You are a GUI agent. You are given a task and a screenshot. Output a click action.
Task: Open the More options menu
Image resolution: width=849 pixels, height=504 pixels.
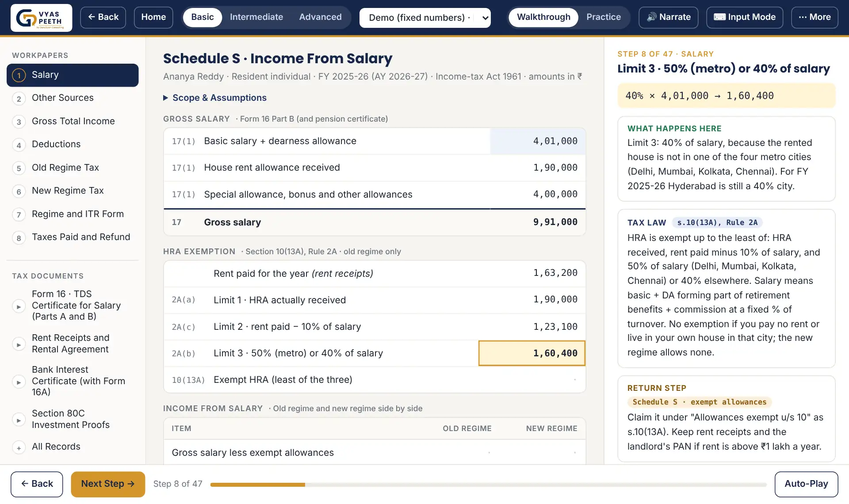(815, 17)
